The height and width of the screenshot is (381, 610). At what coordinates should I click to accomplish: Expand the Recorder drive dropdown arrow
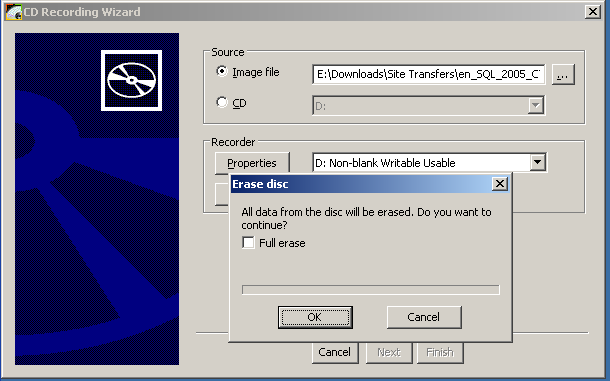pos(538,162)
